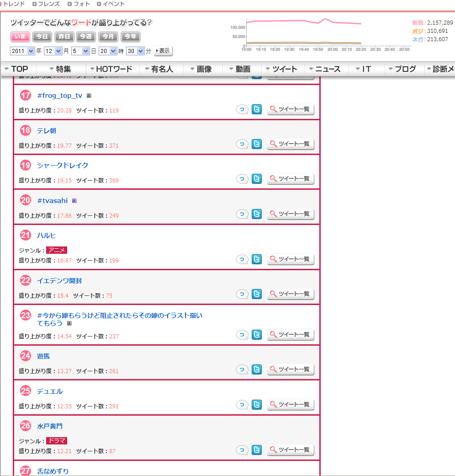
Task: Expand the 画像 menu
Action: [201, 69]
